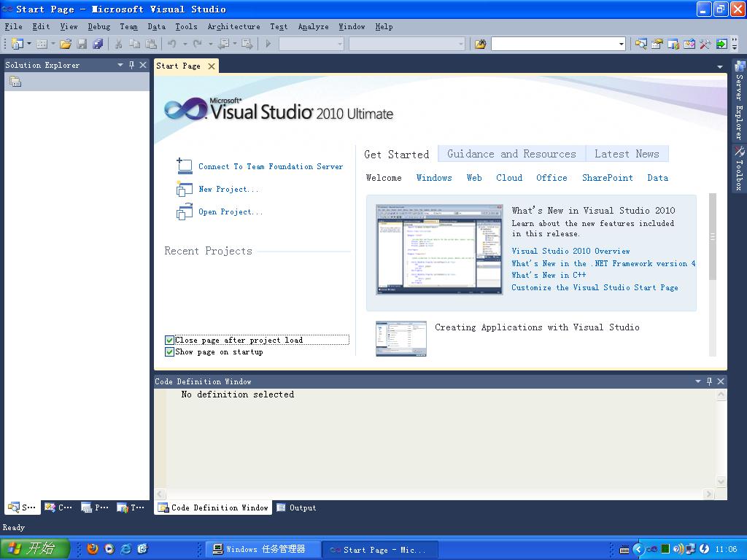Expand the Add New Item dropdown arrow
Viewport: 747px width, 560px height.
pos(53,44)
